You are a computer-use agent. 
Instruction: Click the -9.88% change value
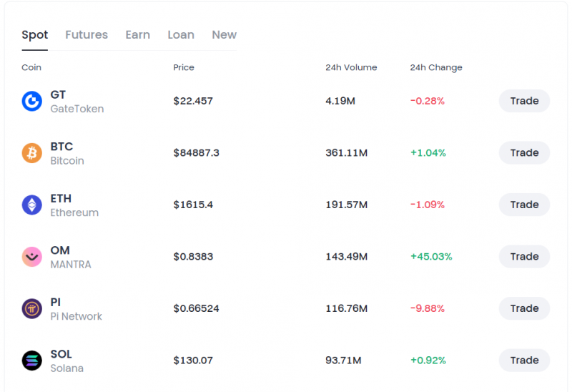coord(428,308)
